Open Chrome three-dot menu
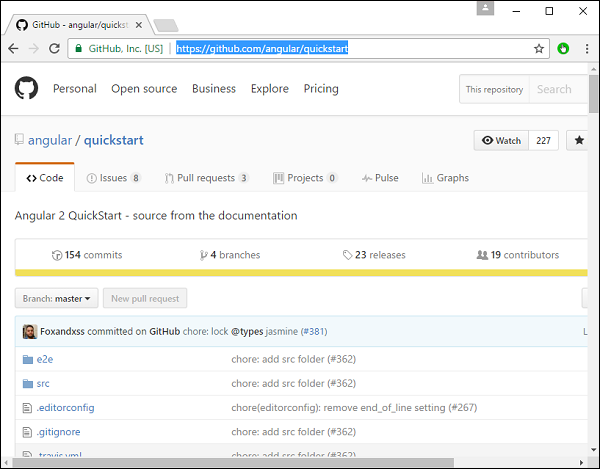This screenshot has height=469, width=600. coord(587,49)
